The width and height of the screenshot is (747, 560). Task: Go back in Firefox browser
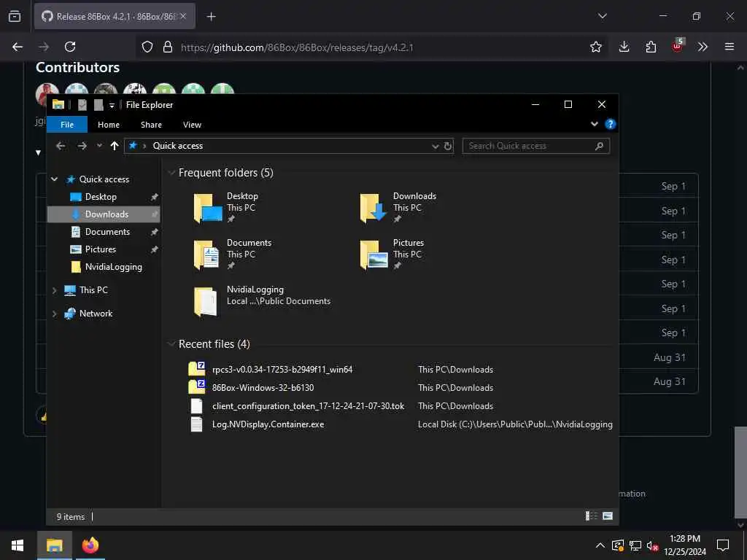18,47
